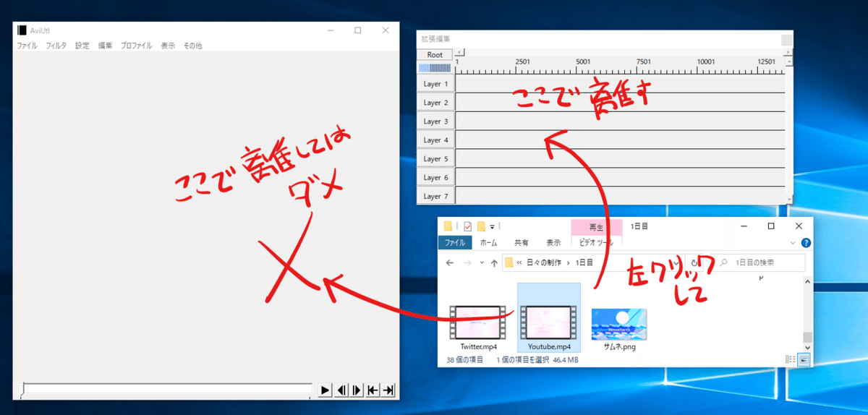Click Explorer scrollbar down arrow
The image size is (868, 415).
pyautogui.click(x=809, y=346)
